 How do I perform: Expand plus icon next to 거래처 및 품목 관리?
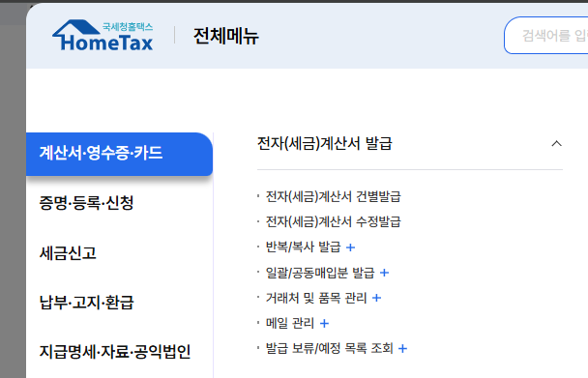[376, 298]
